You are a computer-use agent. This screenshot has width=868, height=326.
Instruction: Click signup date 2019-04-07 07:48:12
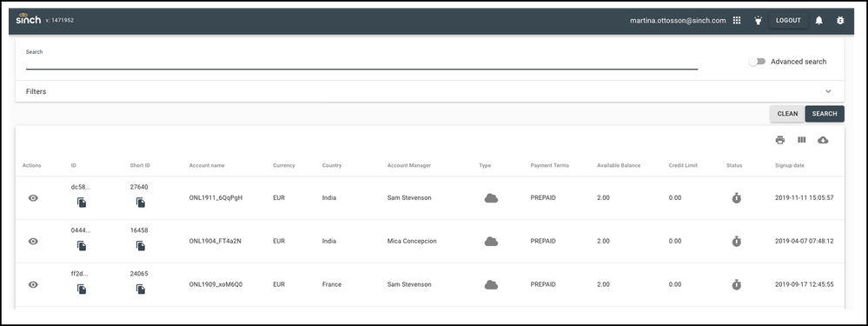click(x=805, y=242)
